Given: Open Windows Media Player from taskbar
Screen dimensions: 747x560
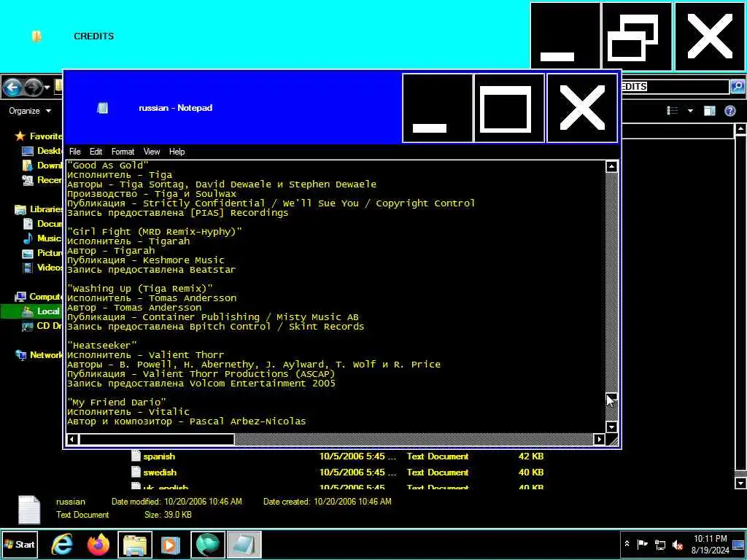Looking at the screenshot, I should 171,545.
